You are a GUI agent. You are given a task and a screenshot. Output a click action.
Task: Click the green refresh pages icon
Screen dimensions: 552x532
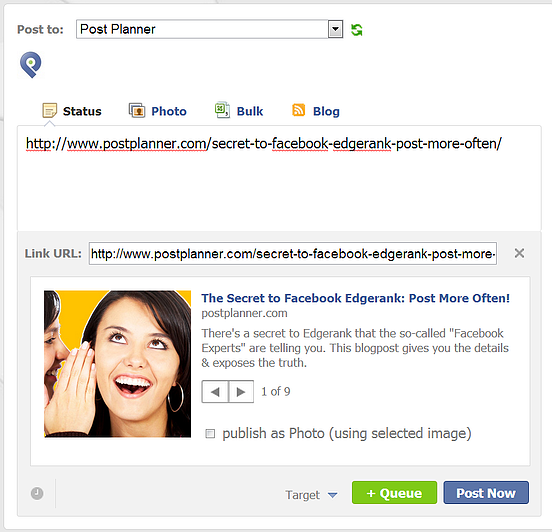(357, 30)
